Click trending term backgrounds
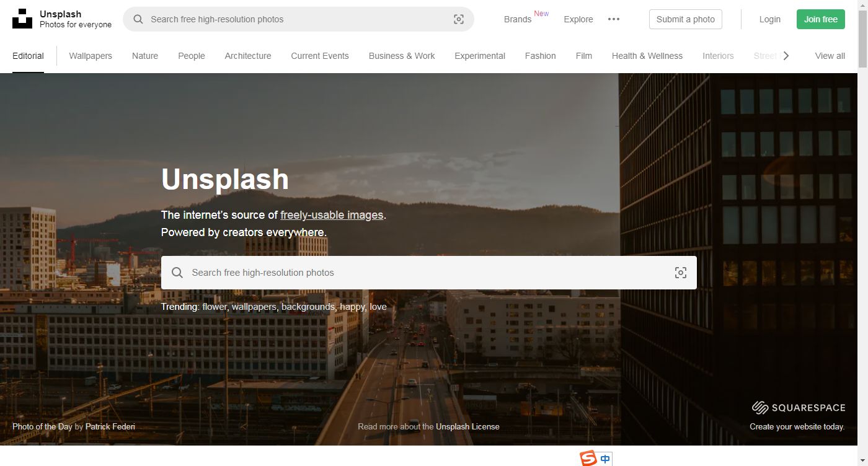Screen dimensions: 868x466 click(309, 307)
